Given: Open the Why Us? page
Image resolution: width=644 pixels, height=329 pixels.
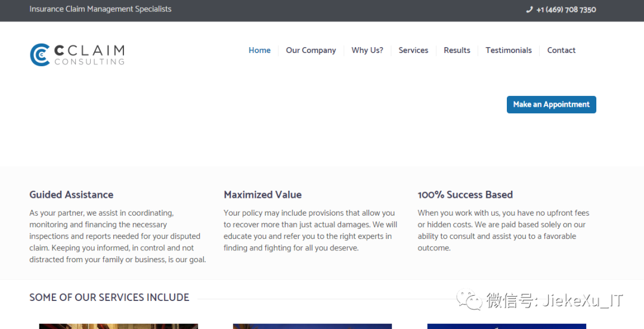Looking at the screenshot, I should (x=367, y=50).
